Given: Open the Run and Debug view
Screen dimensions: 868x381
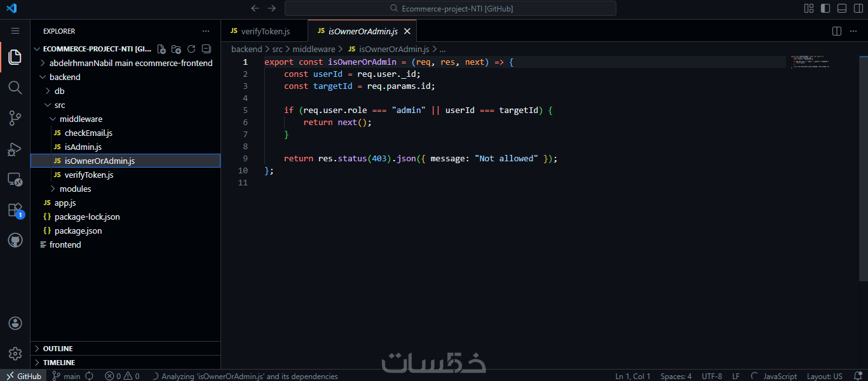Looking at the screenshot, I should coord(15,149).
